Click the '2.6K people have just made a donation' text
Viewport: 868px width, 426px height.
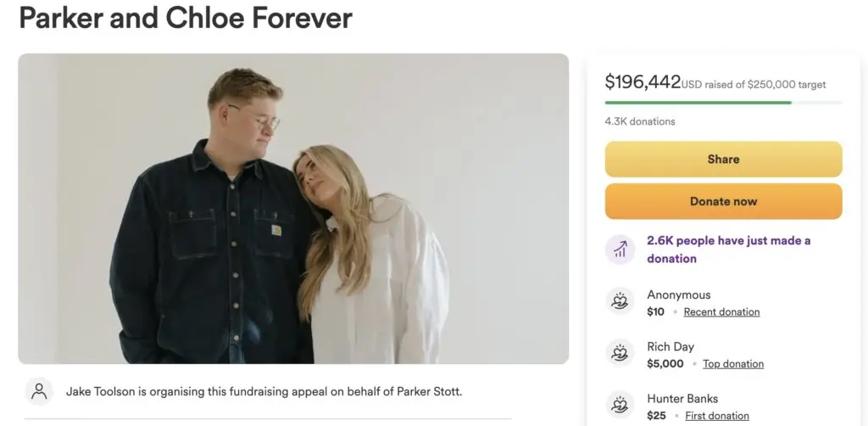pos(728,249)
